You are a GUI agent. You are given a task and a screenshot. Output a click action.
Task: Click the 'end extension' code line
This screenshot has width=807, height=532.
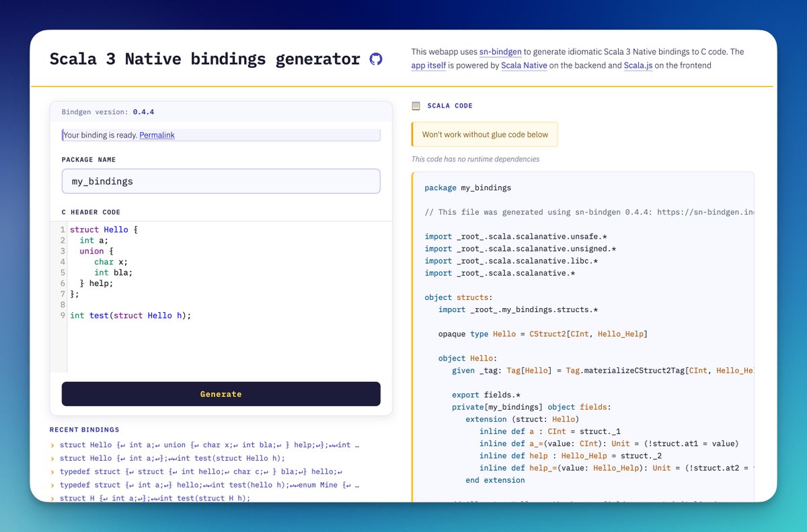tap(495, 480)
